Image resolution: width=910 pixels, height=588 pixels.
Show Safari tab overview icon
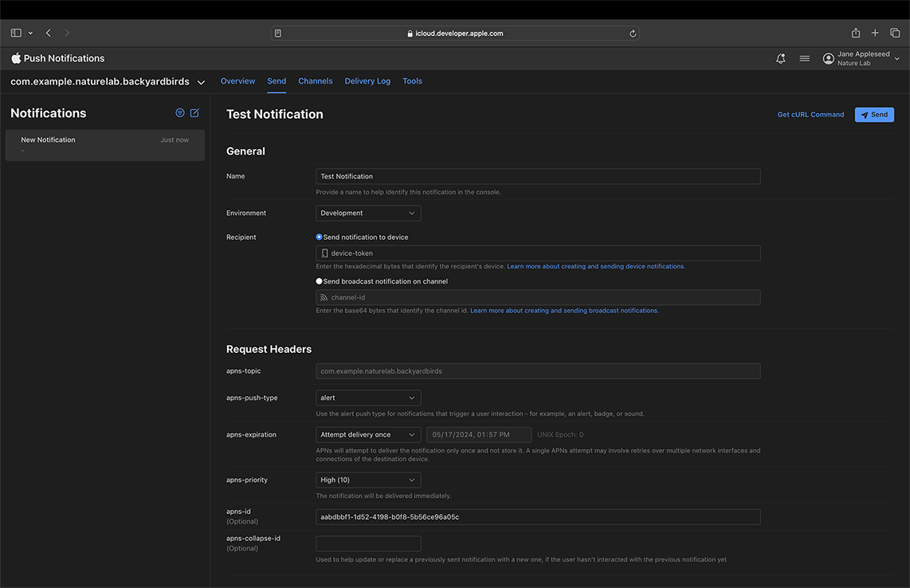(895, 33)
